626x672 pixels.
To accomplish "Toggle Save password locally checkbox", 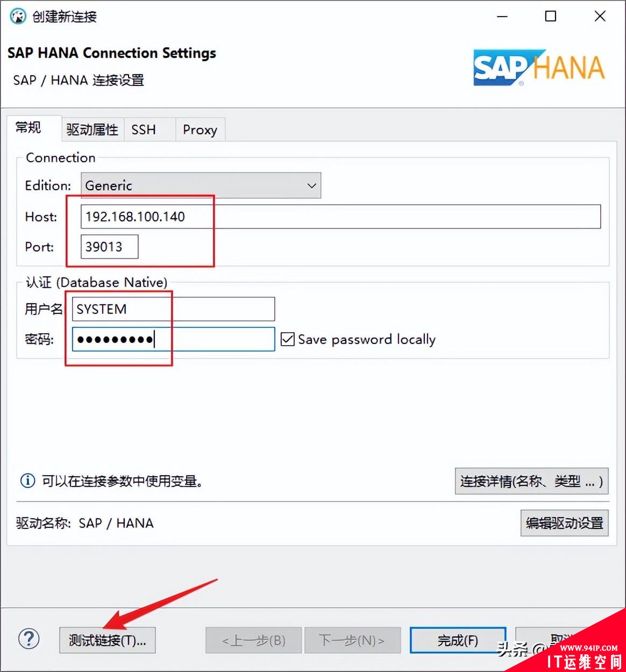I will point(288,339).
